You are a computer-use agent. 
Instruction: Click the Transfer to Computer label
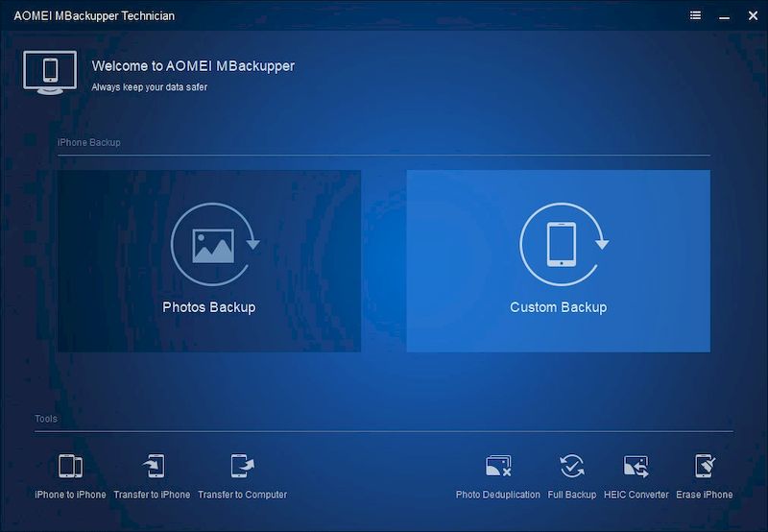(x=243, y=495)
